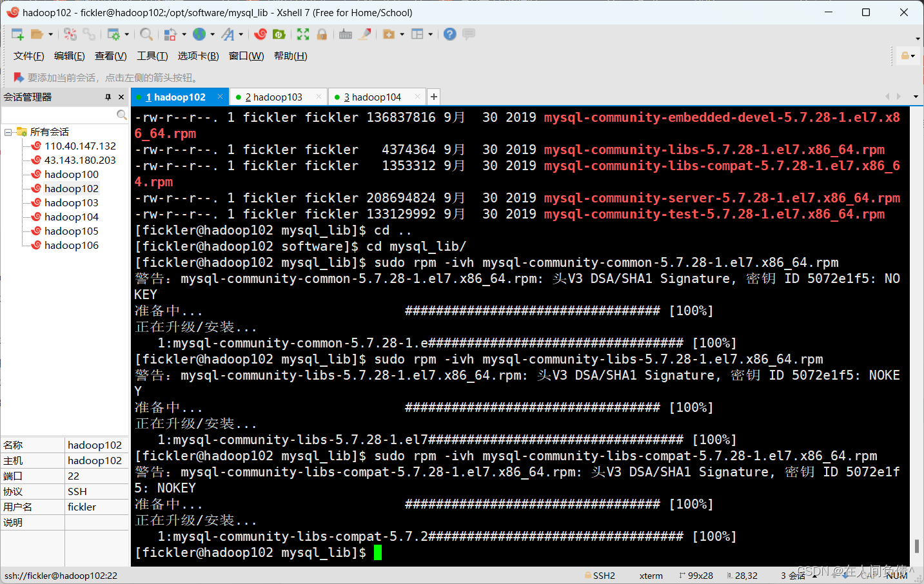Click the Disconnect toolbar icon

70,34
